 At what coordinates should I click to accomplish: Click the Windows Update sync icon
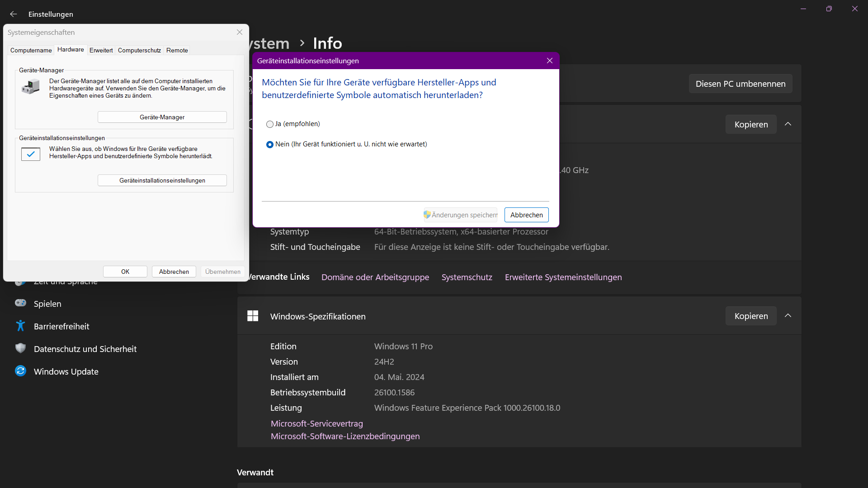pos(20,371)
